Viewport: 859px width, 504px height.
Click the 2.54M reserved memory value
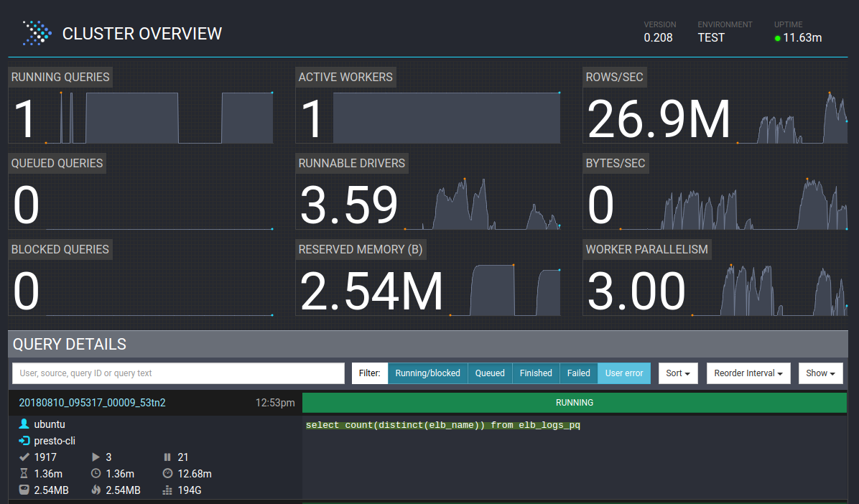point(371,291)
